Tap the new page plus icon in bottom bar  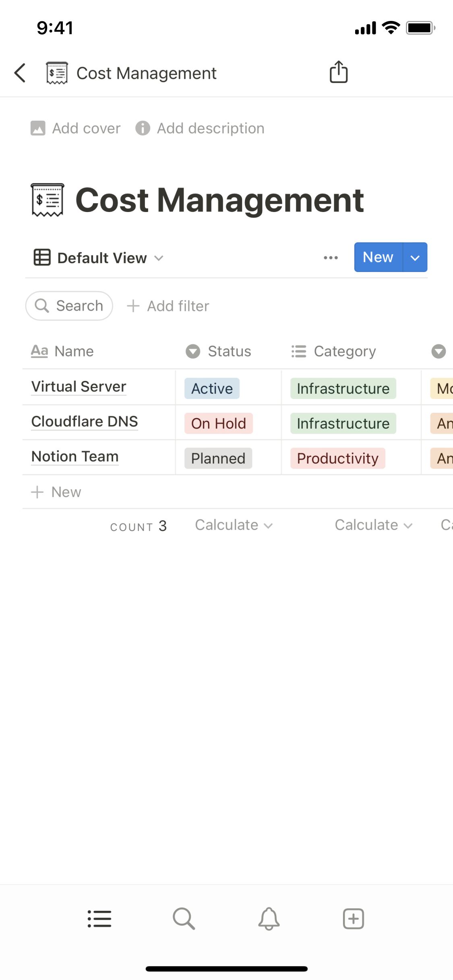pyautogui.click(x=353, y=919)
